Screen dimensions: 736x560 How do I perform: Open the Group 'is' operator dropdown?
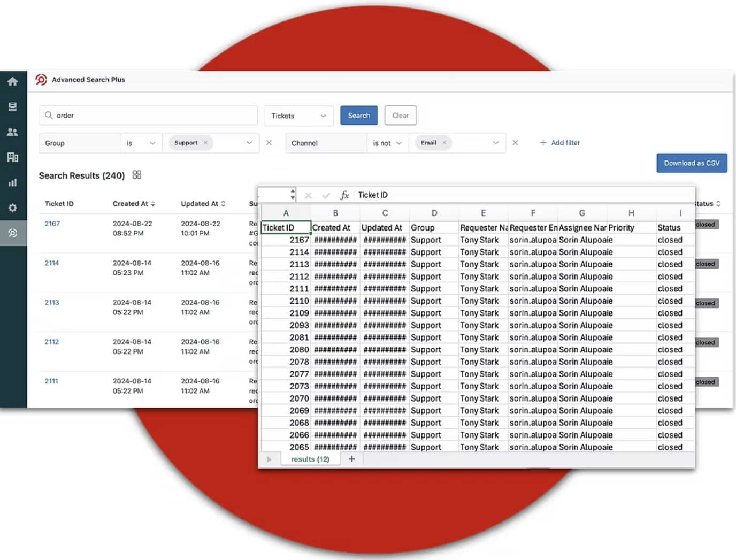click(141, 143)
